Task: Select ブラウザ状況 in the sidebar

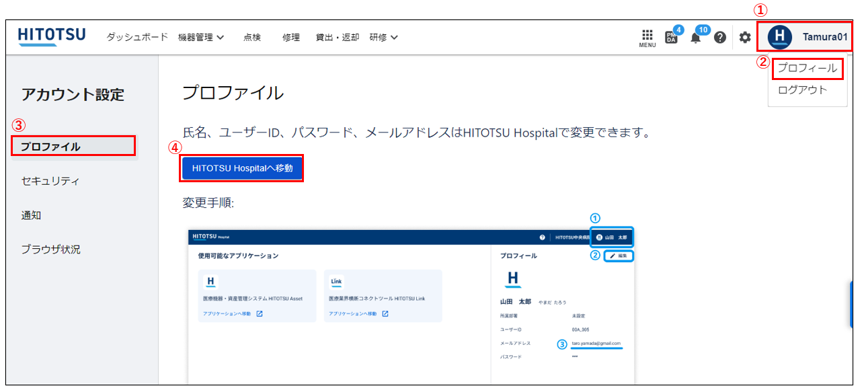Action: click(x=50, y=249)
